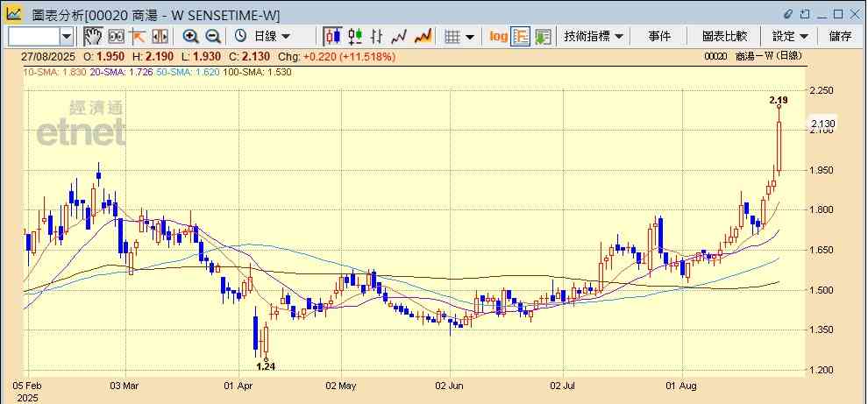This screenshot has width=868, height=404.
Task: Click the 事件 button
Action: tap(659, 37)
